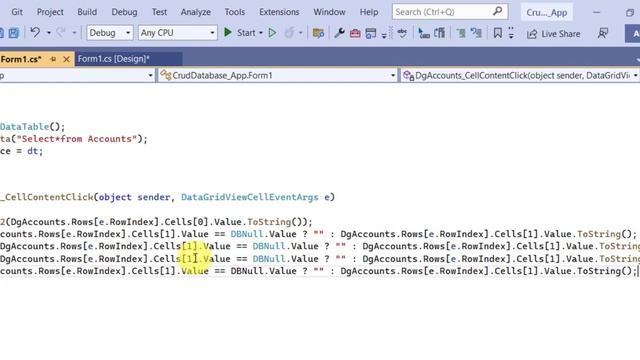Click the red Toolbox icon

(355, 33)
